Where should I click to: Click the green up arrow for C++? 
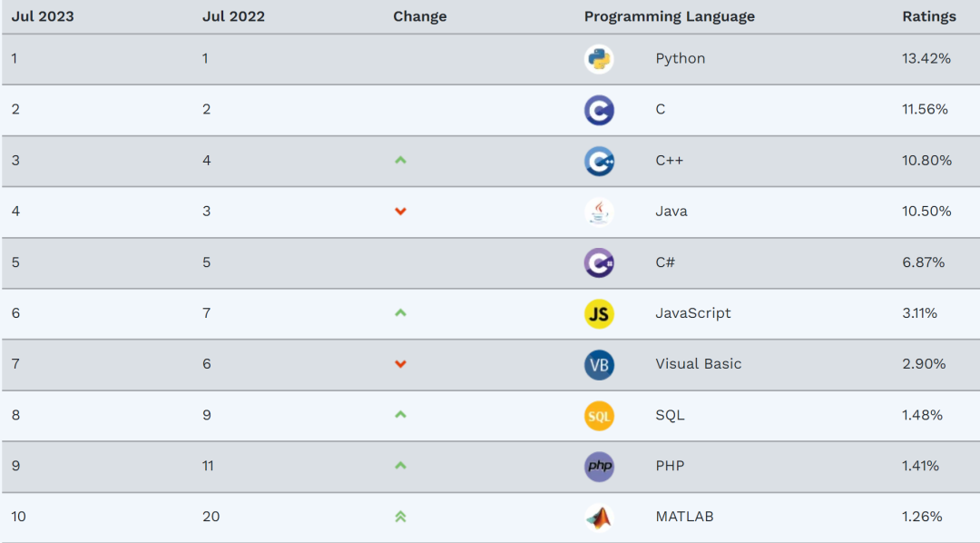pos(400,161)
